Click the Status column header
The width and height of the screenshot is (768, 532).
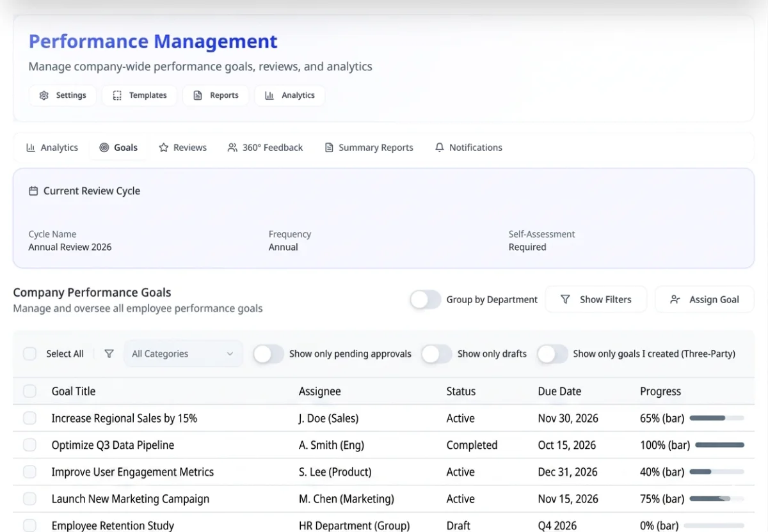point(461,391)
